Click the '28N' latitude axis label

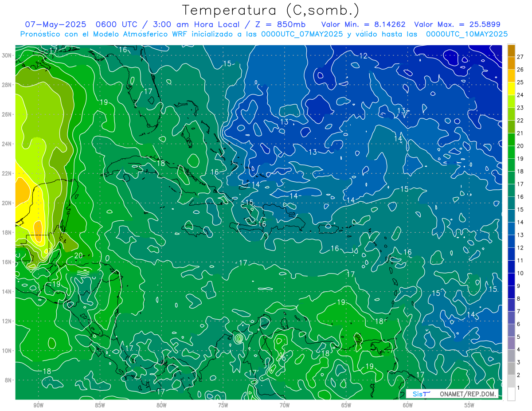pyautogui.click(x=6, y=85)
